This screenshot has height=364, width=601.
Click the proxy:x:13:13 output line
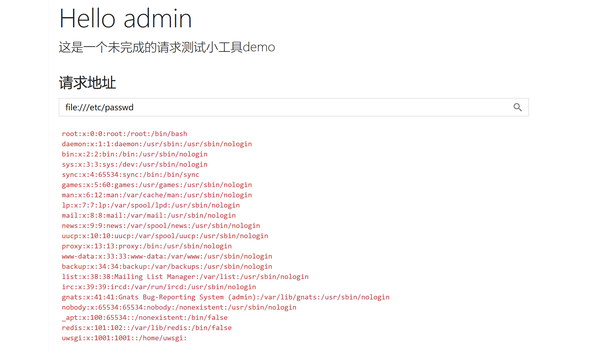[147, 246]
